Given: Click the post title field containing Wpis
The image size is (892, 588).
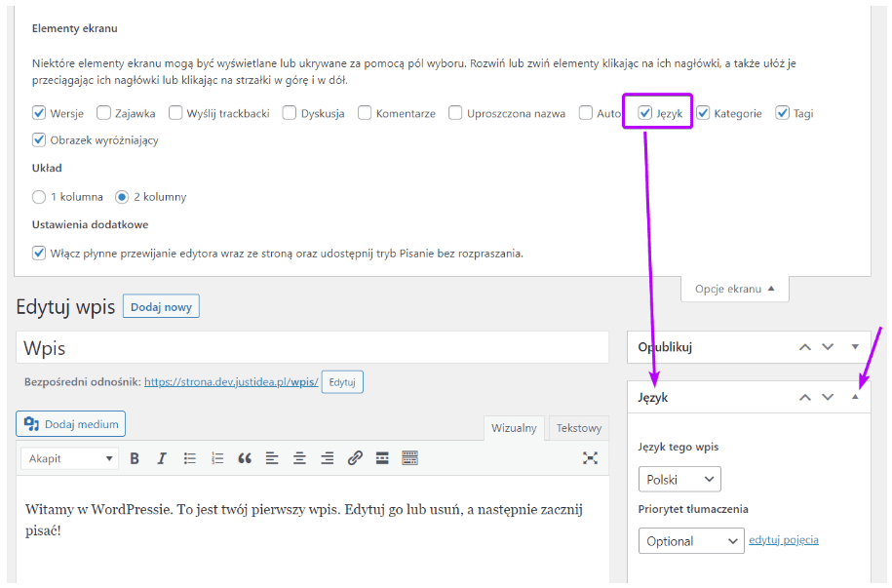Looking at the screenshot, I should [x=312, y=348].
